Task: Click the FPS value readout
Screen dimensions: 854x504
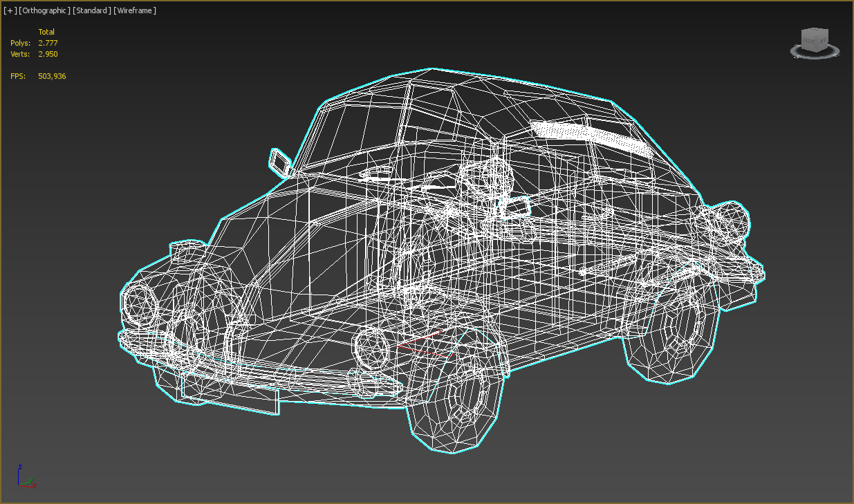Action: tap(52, 76)
